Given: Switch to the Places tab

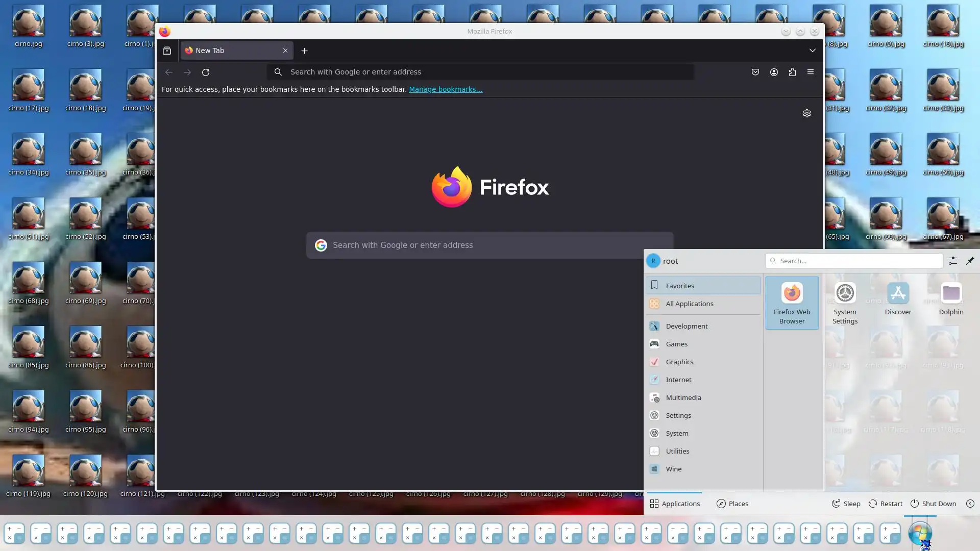Looking at the screenshot, I should 732,504.
